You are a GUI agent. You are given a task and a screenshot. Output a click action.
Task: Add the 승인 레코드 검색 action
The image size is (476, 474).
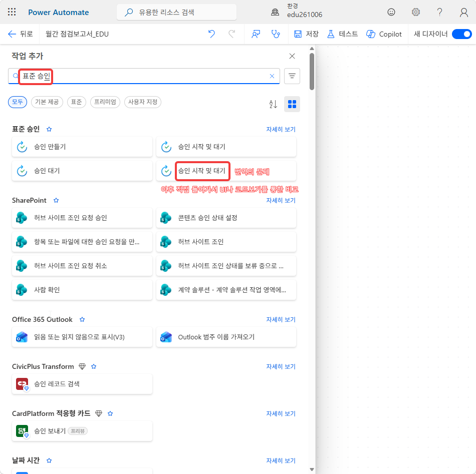point(82,384)
